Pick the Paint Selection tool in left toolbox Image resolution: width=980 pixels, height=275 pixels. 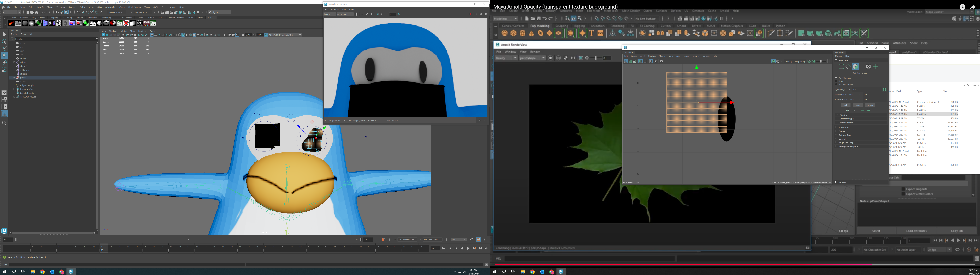point(4,48)
